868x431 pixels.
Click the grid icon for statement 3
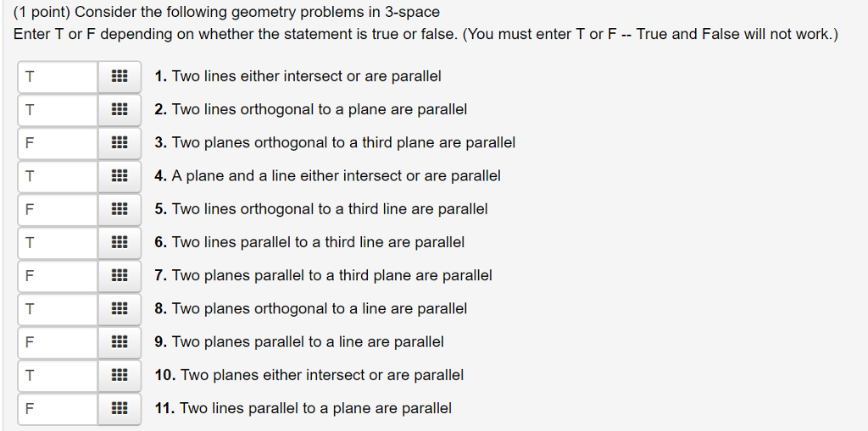[120, 143]
